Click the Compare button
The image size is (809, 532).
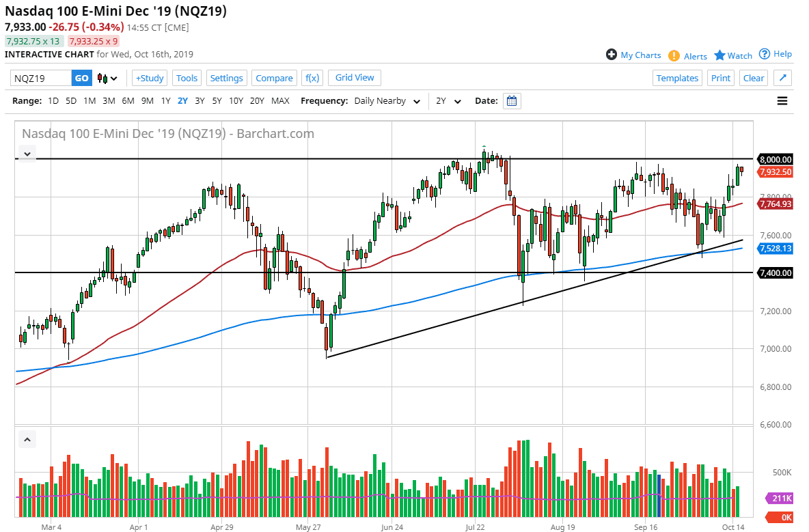(x=274, y=78)
